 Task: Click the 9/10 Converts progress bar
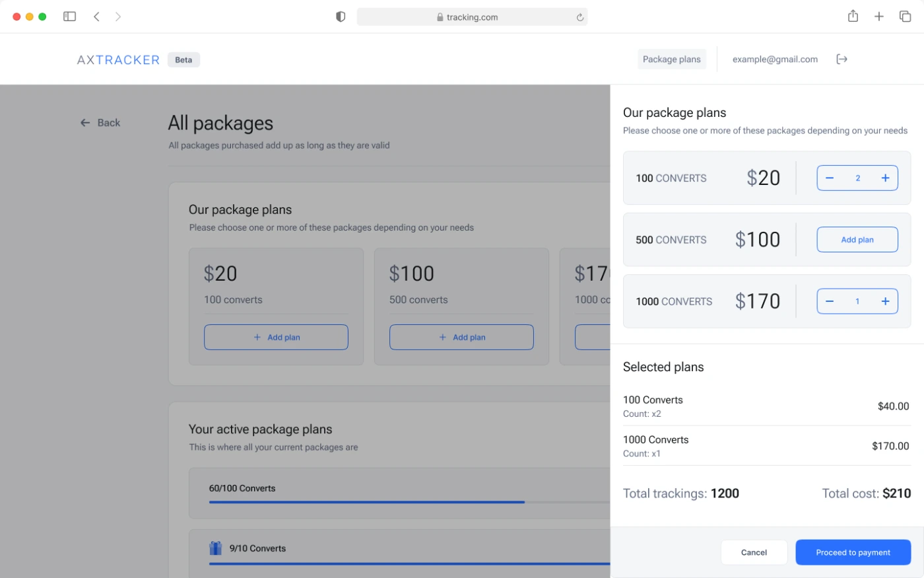click(409, 563)
